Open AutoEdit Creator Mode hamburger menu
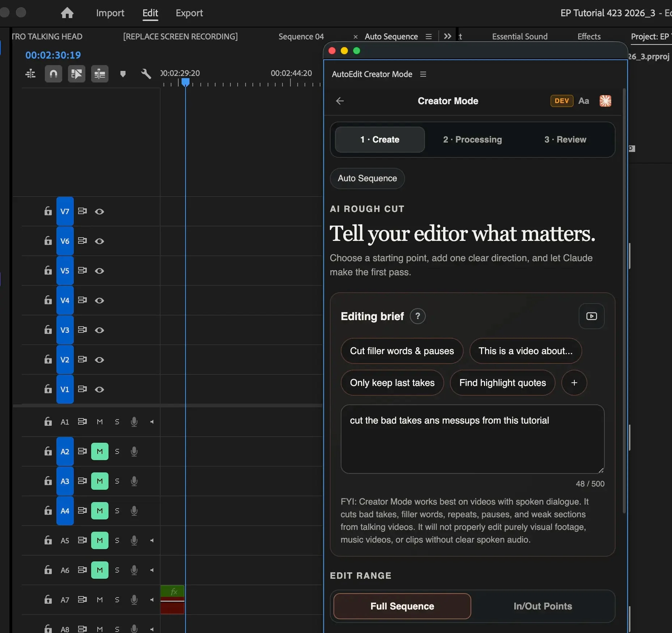 pyautogui.click(x=423, y=74)
